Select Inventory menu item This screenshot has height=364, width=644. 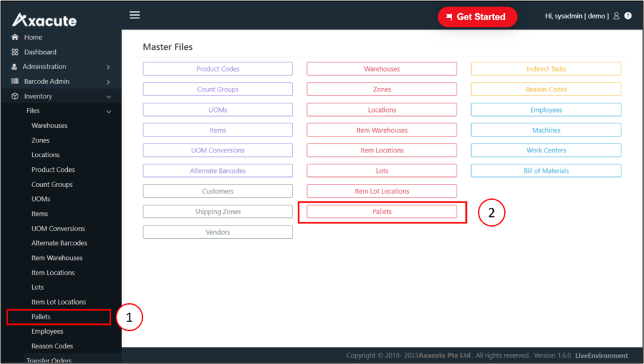(38, 96)
